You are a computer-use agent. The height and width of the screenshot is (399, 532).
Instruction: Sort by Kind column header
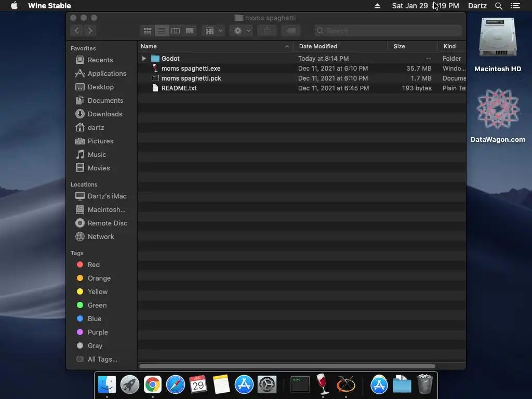[452, 46]
